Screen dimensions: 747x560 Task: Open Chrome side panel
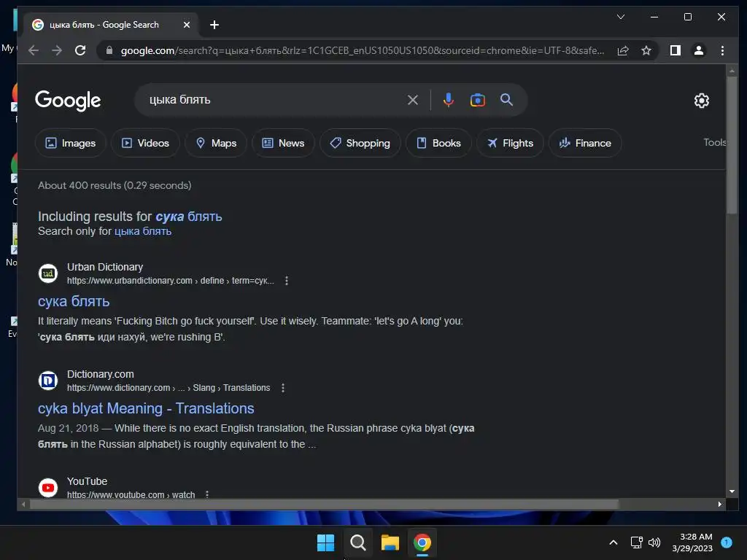coord(675,50)
